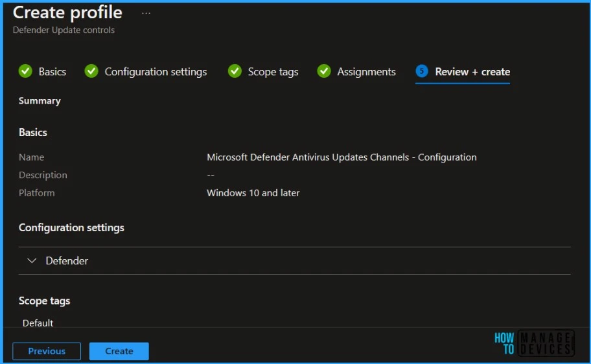The width and height of the screenshot is (591, 364).
Task: Click the Defender settings group label
Action: pos(67,261)
